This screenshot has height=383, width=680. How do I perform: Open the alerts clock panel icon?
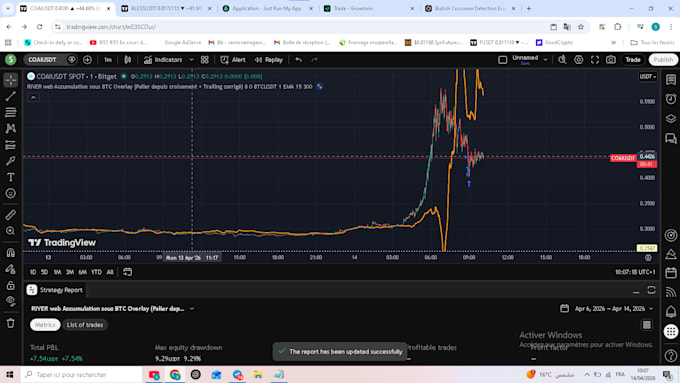click(x=671, y=99)
